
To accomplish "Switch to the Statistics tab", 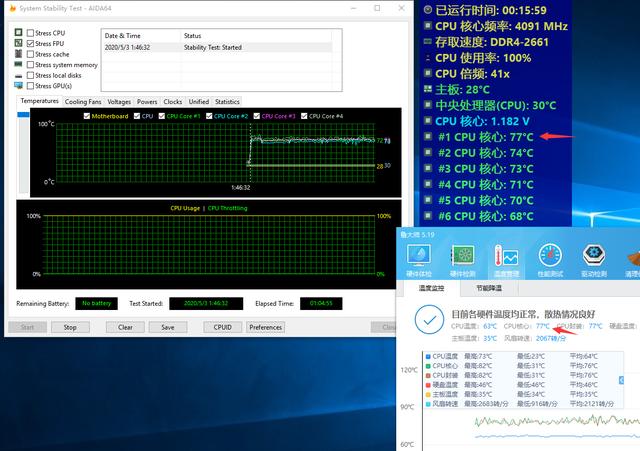I will pos(227,102).
